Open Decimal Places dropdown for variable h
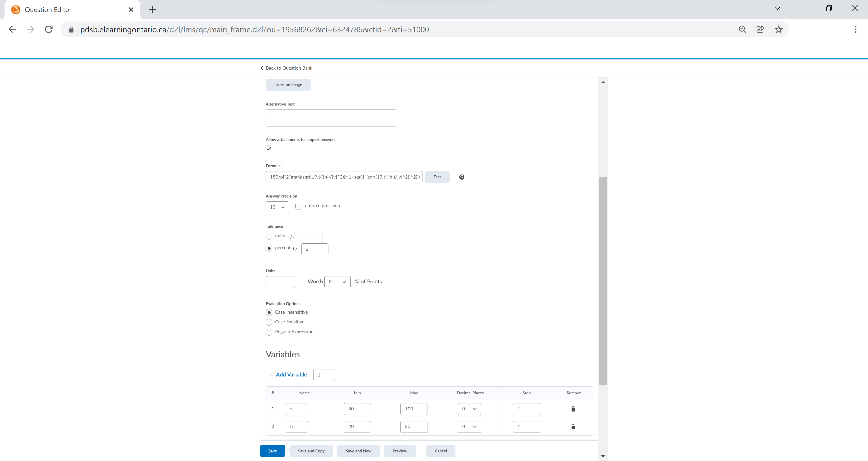Screen dimensions: 868x461 point(469,427)
